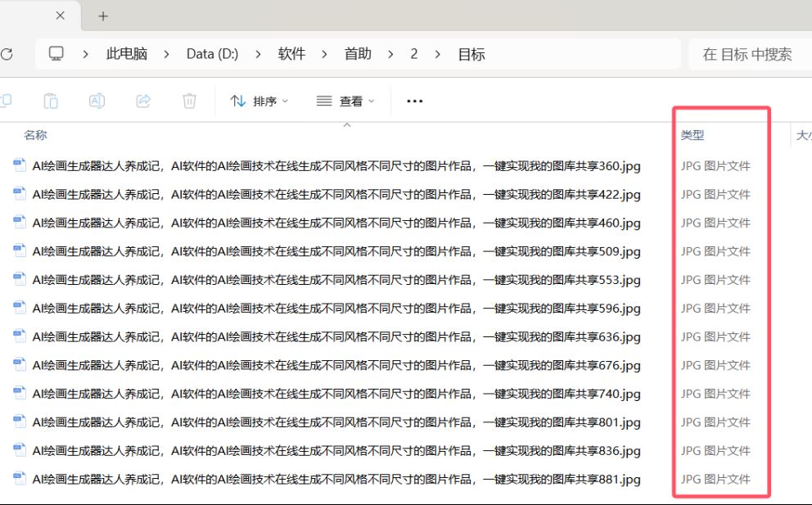This screenshot has height=505, width=812.
Task: Click the 在 目标 中搜索 search box
Action: coord(747,54)
